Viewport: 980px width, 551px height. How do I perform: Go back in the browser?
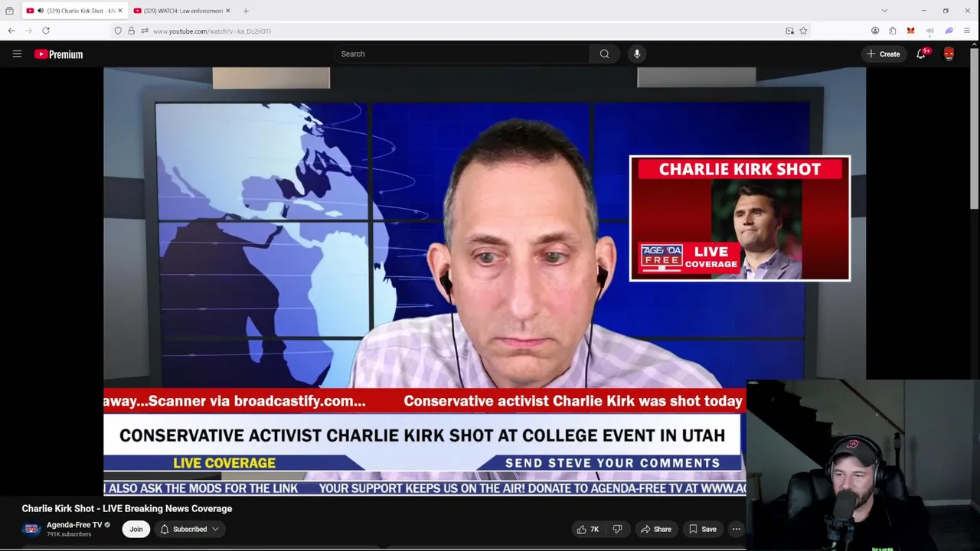(11, 31)
